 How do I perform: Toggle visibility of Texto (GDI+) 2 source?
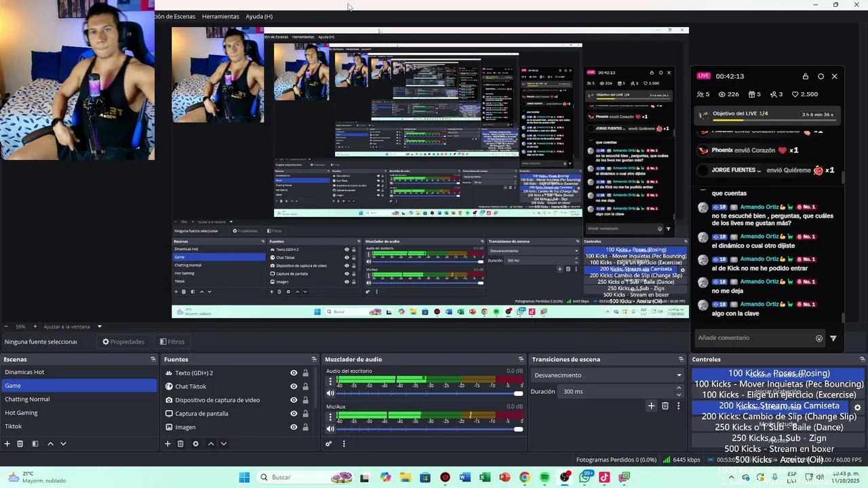294,373
